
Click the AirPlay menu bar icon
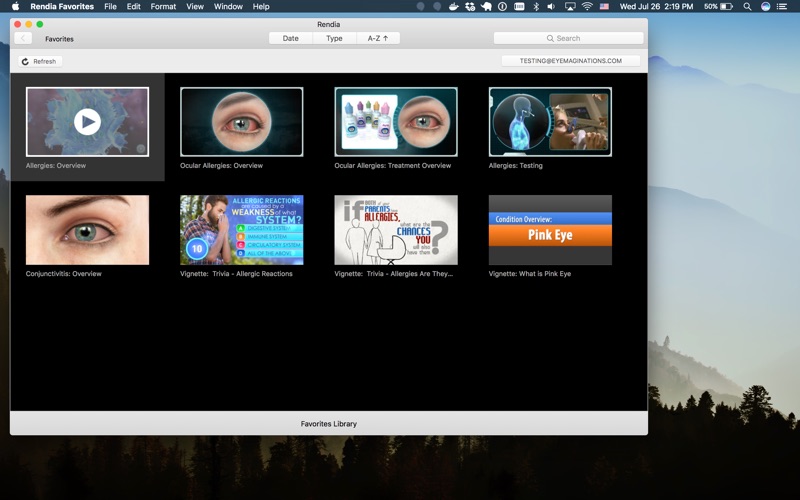click(570, 7)
